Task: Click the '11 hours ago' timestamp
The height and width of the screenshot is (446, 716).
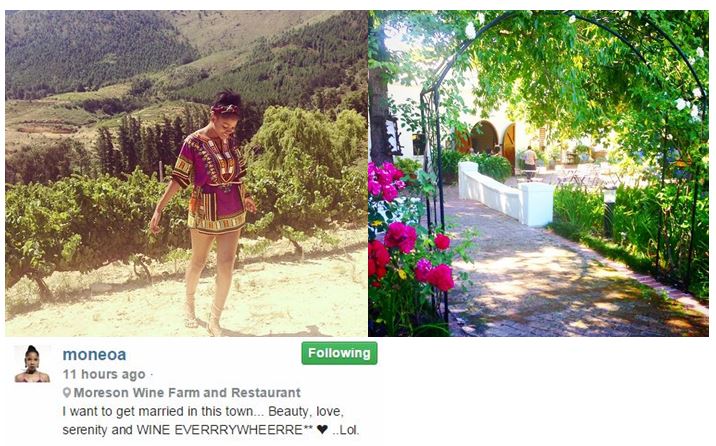Action: coord(104,374)
